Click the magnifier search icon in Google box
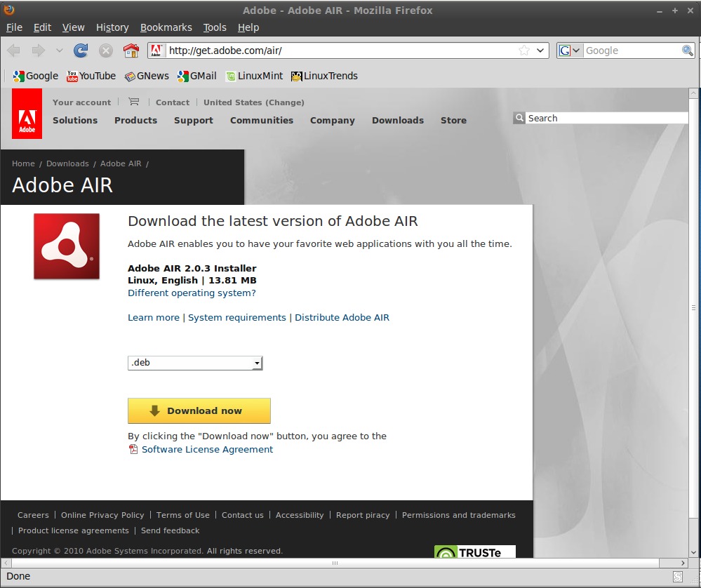The width and height of the screenshot is (701, 588). click(687, 51)
